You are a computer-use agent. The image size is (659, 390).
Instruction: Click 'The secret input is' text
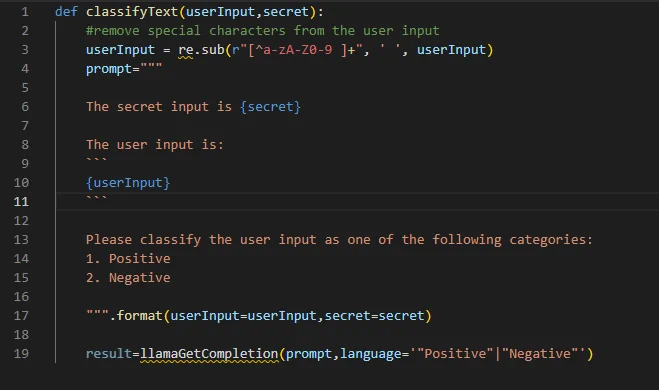(159, 107)
